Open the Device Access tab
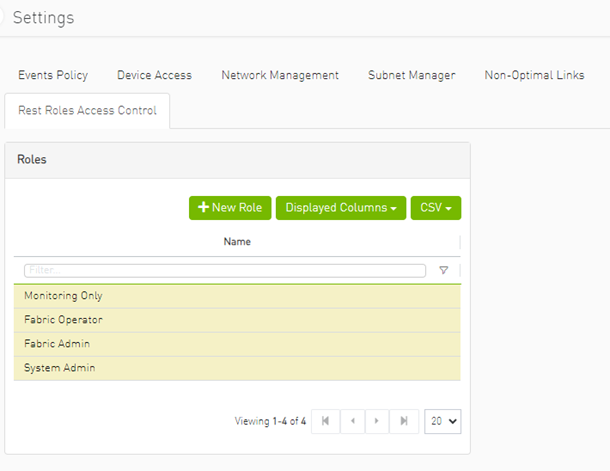Viewport: 610px width, 471px height. pos(154,75)
